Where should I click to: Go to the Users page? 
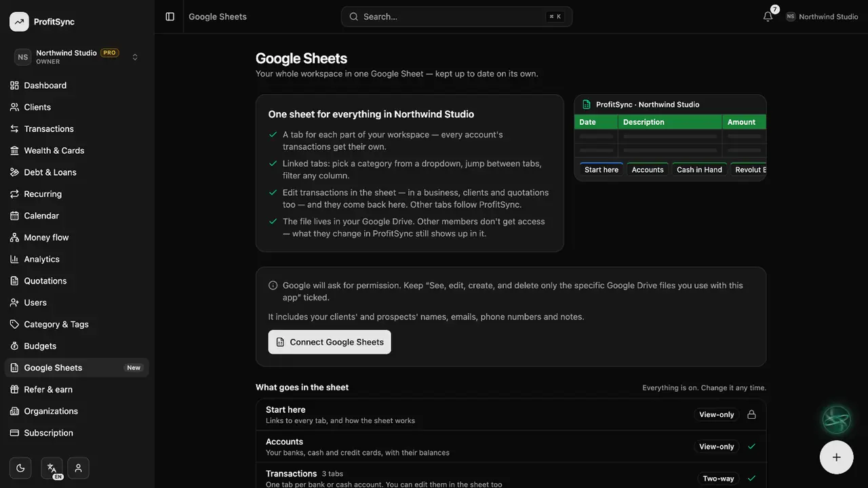pos(77,302)
